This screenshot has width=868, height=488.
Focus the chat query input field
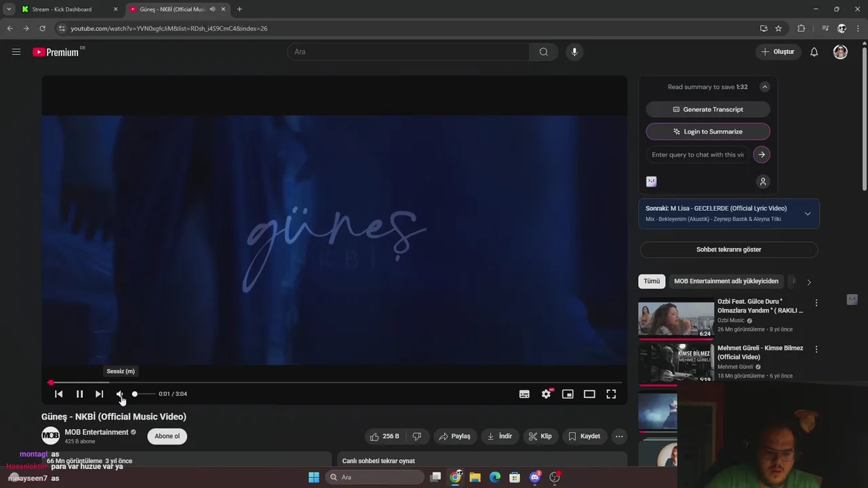tap(698, 155)
